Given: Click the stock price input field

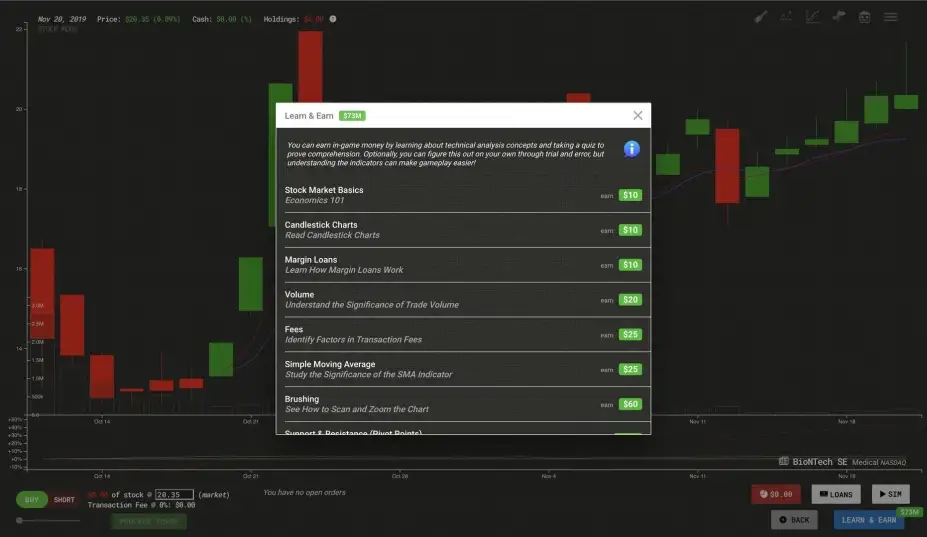Looking at the screenshot, I should (174, 494).
